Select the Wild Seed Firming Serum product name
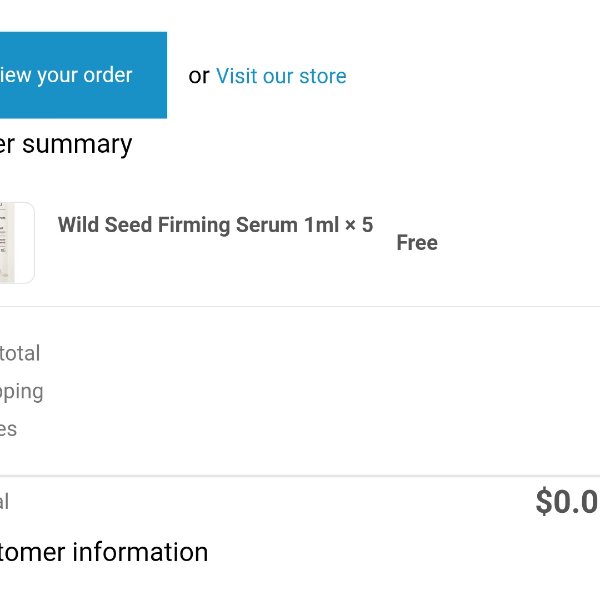This screenshot has height=600, width=600. coord(215,225)
